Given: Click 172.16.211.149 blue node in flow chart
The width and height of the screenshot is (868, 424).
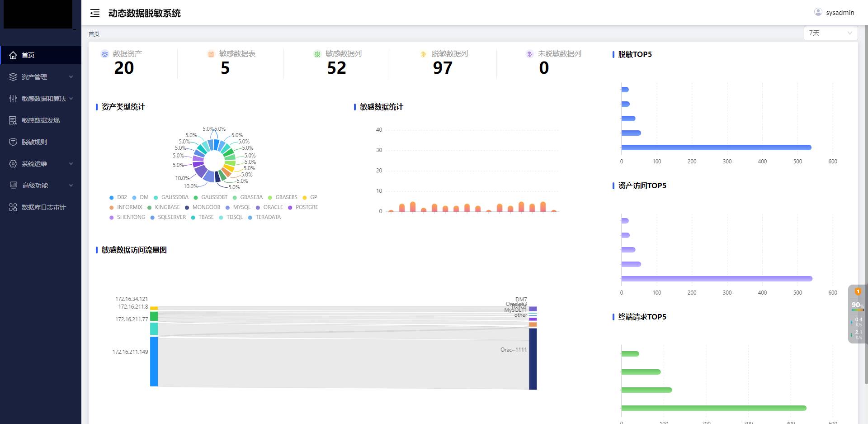Looking at the screenshot, I should [154, 362].
